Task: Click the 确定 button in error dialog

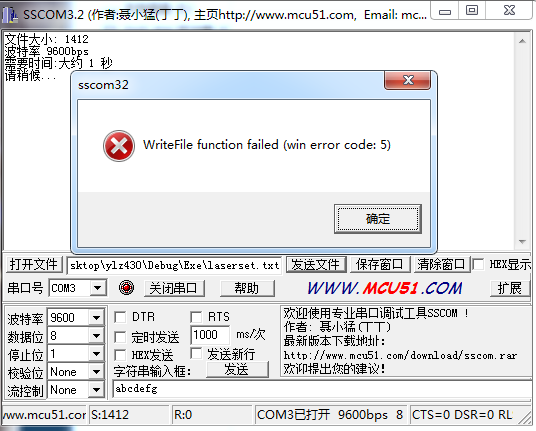Action: click(x=378, y=219)
